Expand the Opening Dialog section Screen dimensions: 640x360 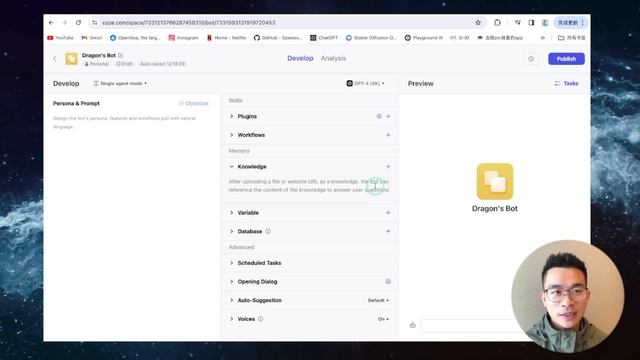231,282
